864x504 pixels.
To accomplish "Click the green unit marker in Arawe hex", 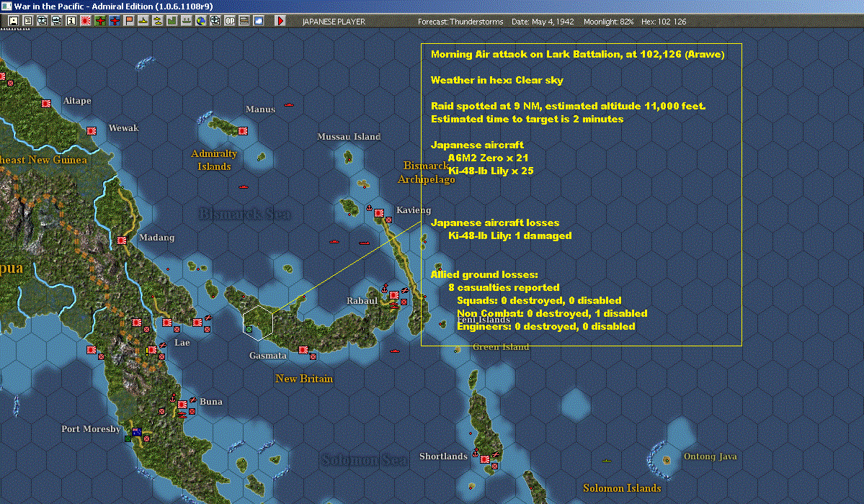I will coord(249,329).
